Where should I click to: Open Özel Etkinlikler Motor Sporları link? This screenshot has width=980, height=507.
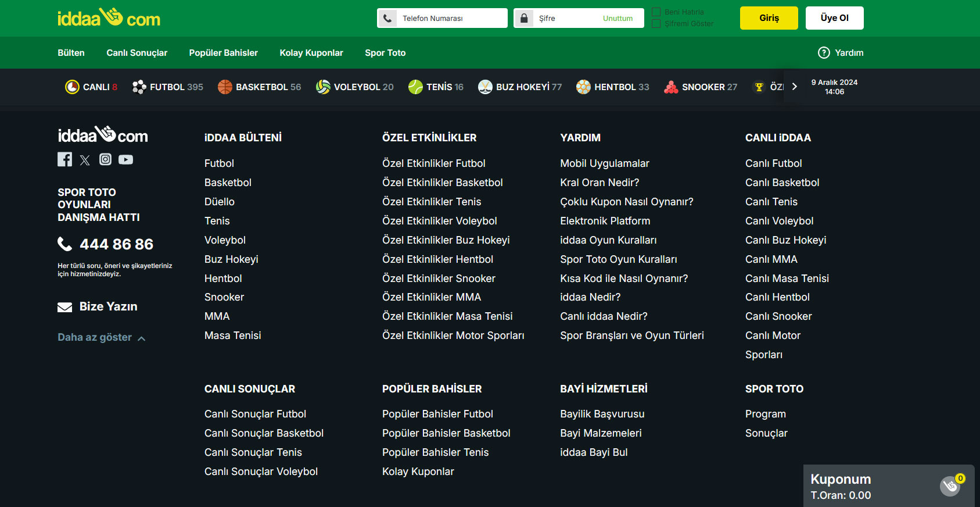(453, 335)
